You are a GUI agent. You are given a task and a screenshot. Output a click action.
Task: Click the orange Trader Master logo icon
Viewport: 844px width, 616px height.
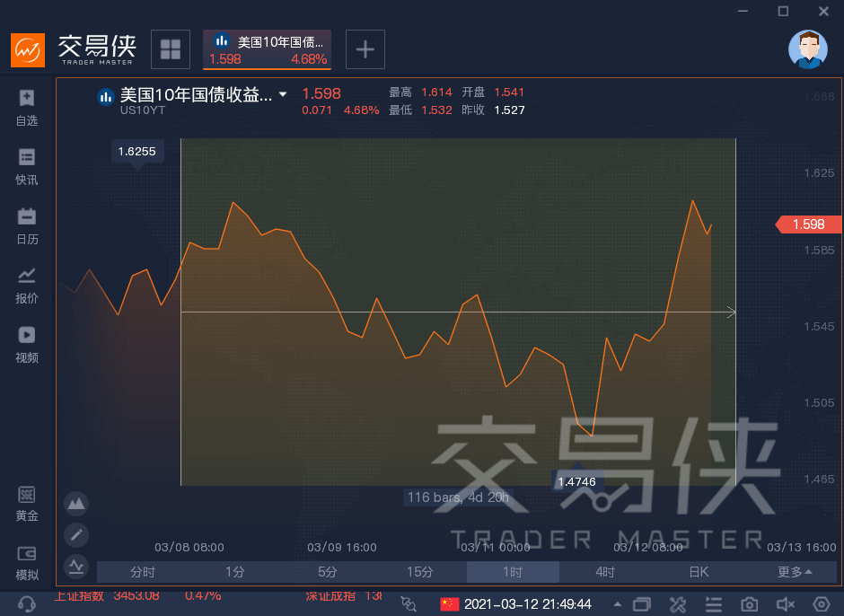[x=28, y=50]
